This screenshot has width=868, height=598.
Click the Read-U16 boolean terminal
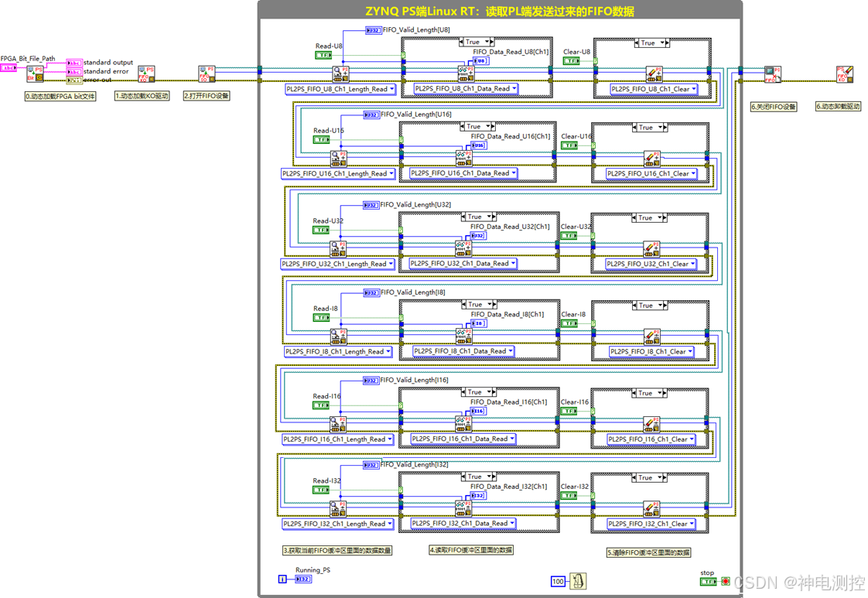click(322, 139)
